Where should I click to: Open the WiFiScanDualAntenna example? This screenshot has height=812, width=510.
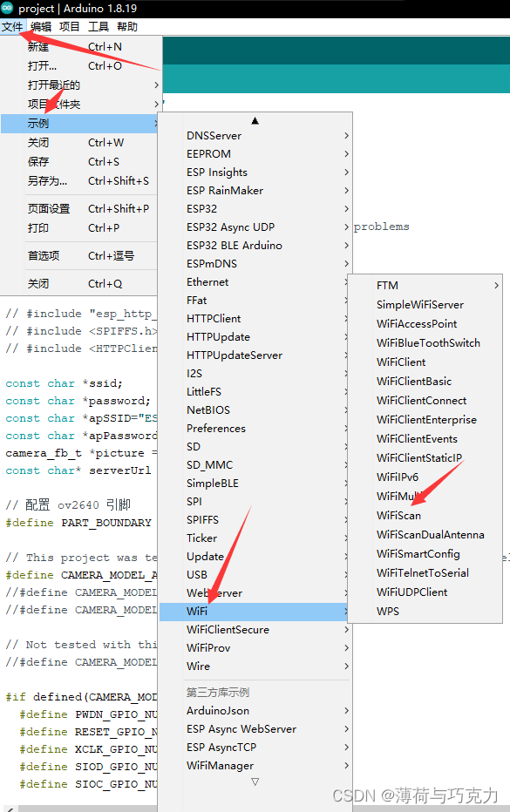[x=425, y=534]
